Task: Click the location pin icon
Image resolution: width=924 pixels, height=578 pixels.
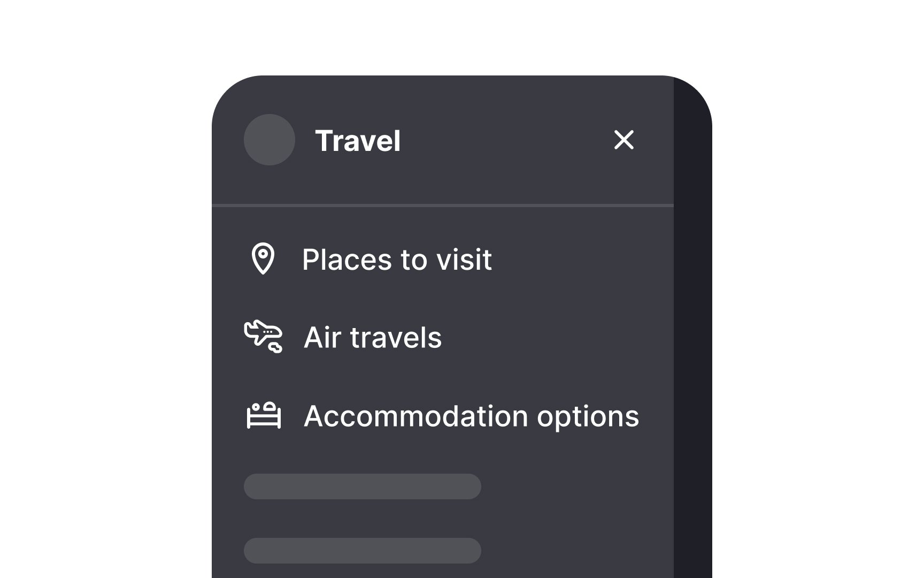Action: pos(263,258)
